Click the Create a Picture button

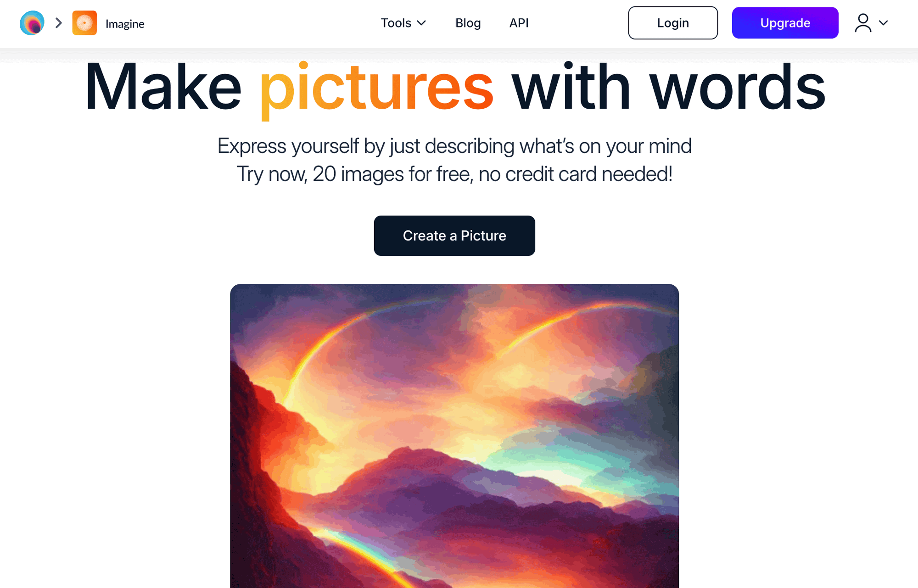click(454, 236)
